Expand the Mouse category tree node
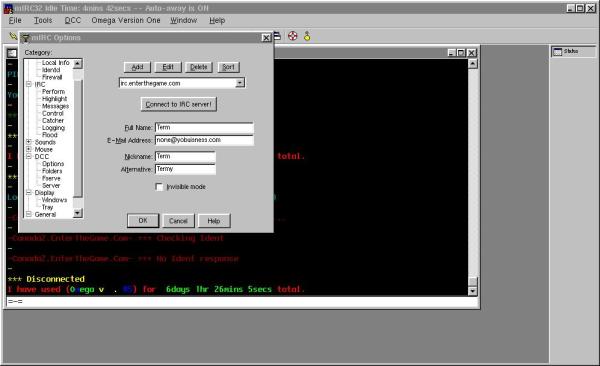Image resolution: width=600 pixels, height=366 pixels. [x=29, y=149]
